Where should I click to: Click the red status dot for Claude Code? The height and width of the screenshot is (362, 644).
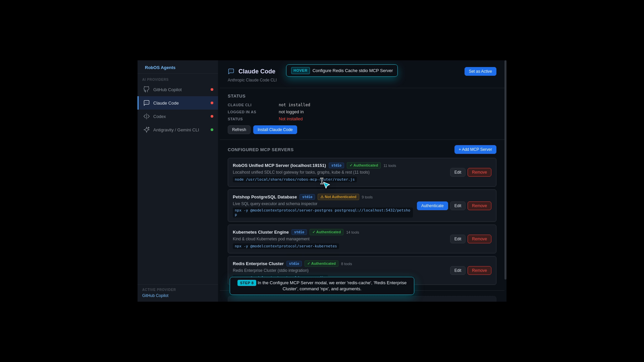coord(212,103)
